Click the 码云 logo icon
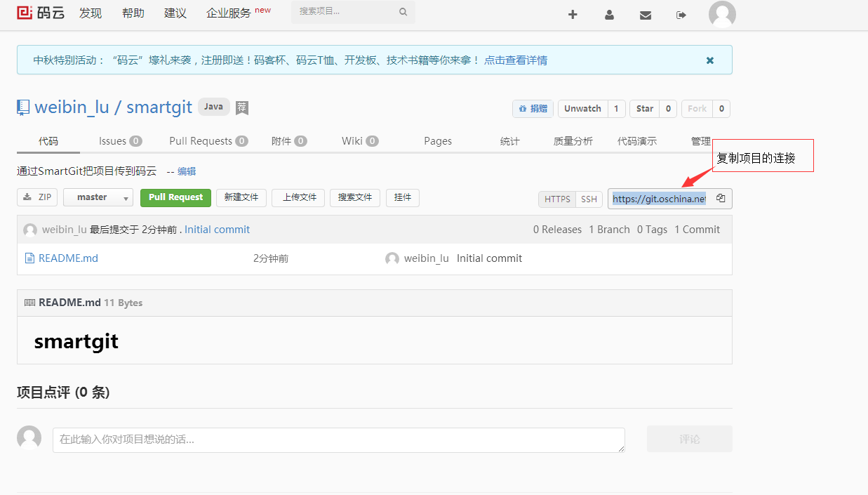868x495 pixels. point(40,13)
